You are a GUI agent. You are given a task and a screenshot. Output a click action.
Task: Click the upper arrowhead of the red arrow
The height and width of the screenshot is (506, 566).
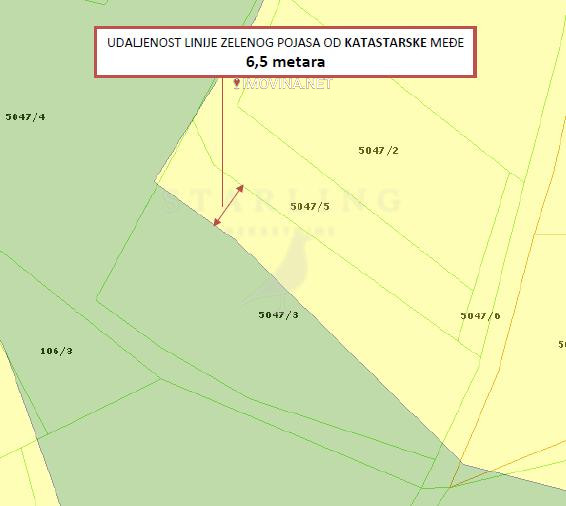click(x=240, y=189)
